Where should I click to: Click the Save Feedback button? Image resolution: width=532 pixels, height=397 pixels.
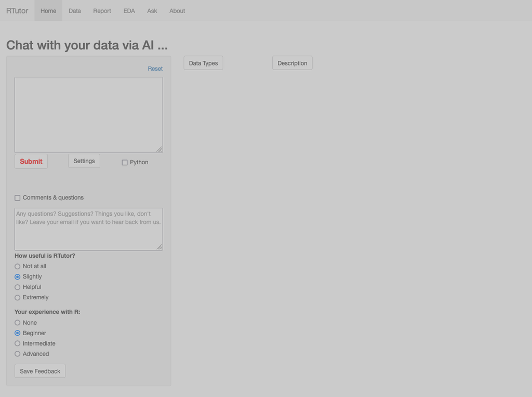point(40,371)
